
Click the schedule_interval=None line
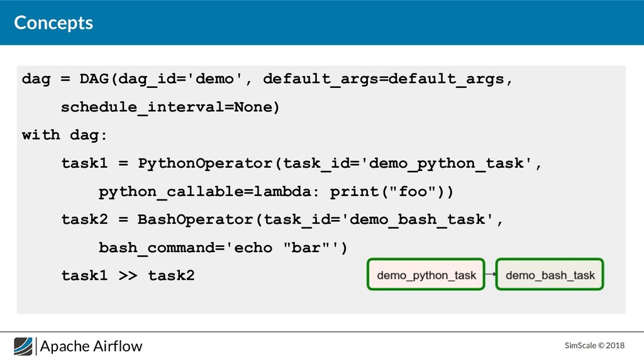[170, 107]
